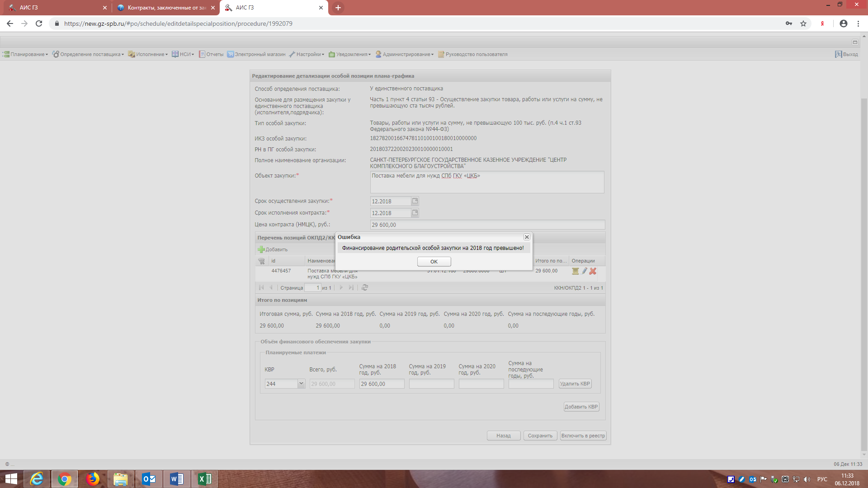The height and width of the screenshot is (488, 868).
Task: Open the Yandex extension icon
Action: coord(822,23)
